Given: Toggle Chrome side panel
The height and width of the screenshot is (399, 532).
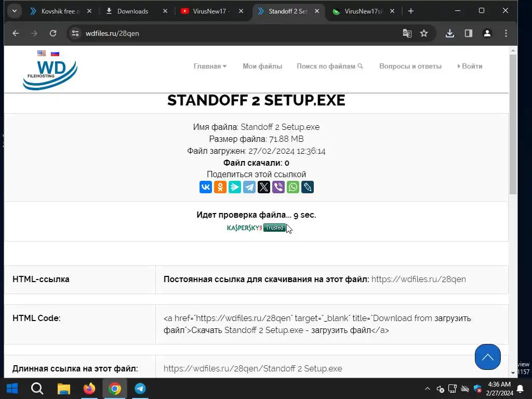Looking at the screenshot, I should point(469,33).
